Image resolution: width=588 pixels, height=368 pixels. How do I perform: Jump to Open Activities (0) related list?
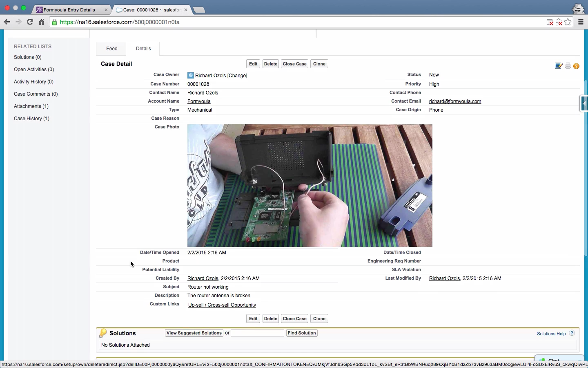point(34,70)
